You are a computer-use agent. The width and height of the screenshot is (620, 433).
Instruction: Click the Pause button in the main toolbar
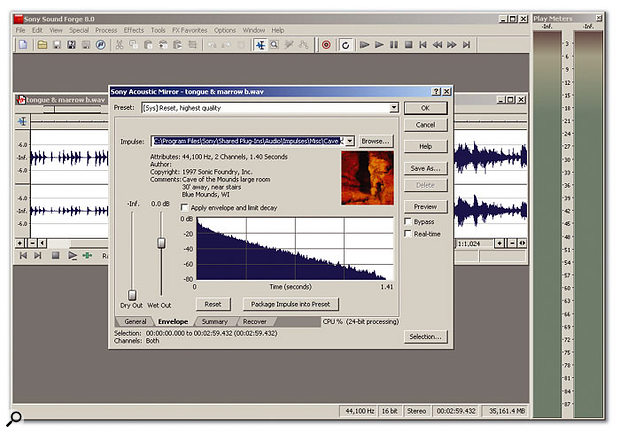[394, 45]
